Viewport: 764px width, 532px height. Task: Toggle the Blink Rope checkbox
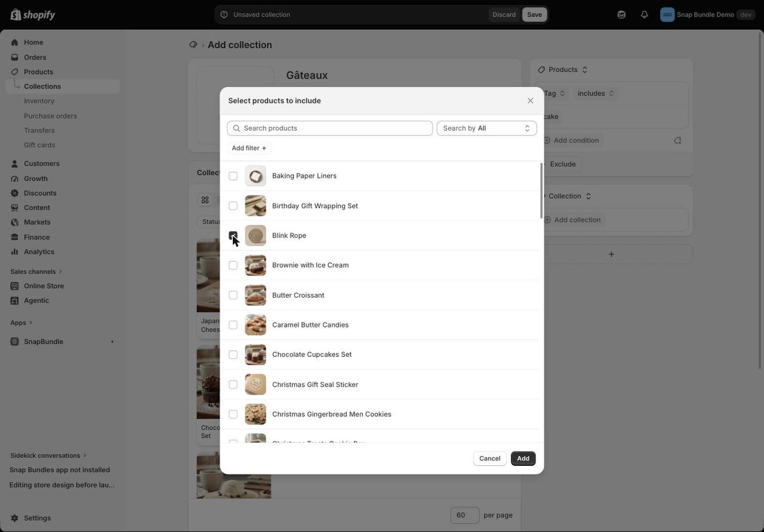(233, 236)
